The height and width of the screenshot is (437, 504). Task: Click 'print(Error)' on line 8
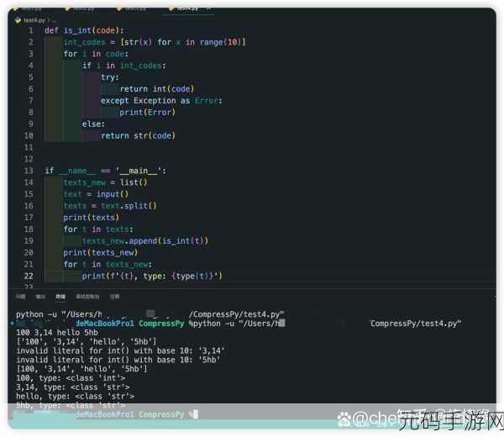(148, 113)
